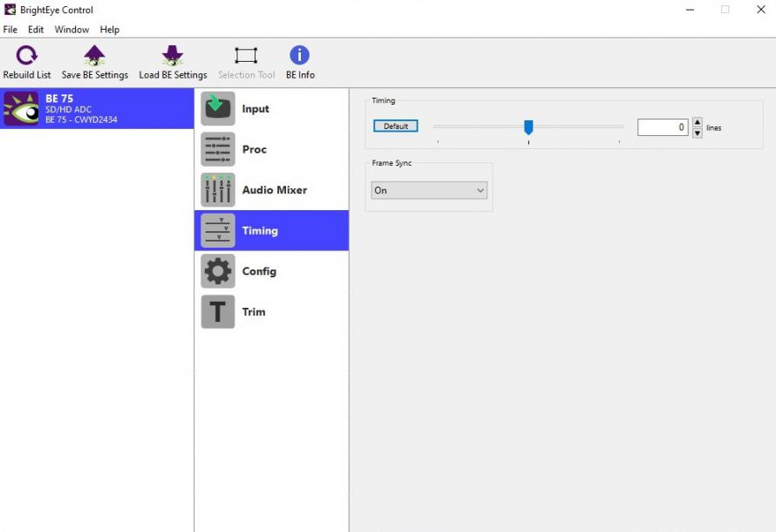Image resolution: width=776 pixels, height=532 pixels.
Task: Open the File menu
Action: (x=10, y=30)
